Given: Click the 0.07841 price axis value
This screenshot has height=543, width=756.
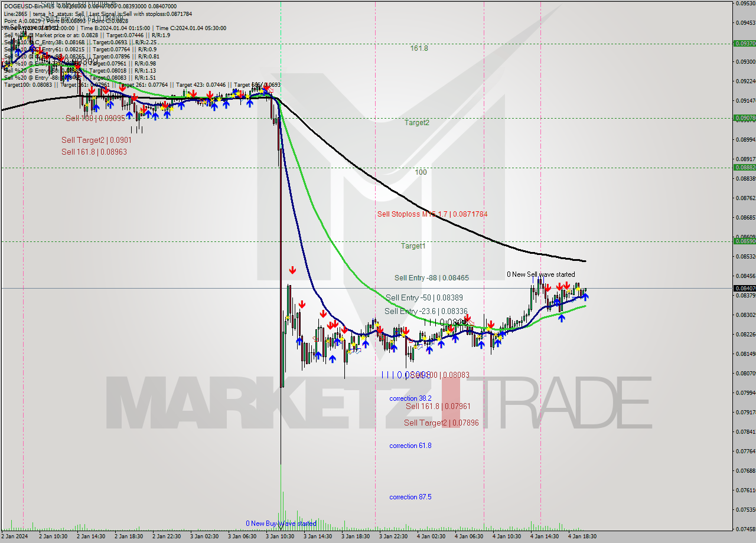Looking at the screenshot, I should click(x=745, y=431).
